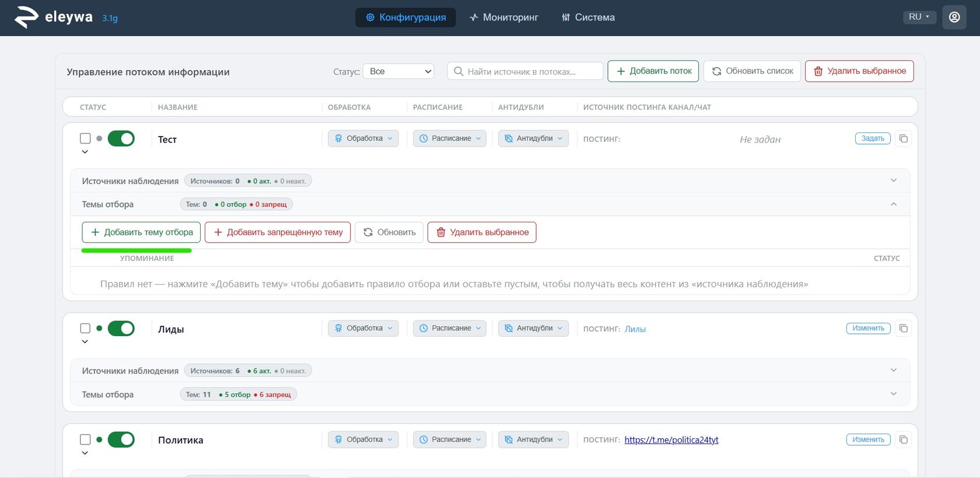Screen dimensions: 980x478
Task: Click the Тест stream name
Action: (x=167, y=139)
